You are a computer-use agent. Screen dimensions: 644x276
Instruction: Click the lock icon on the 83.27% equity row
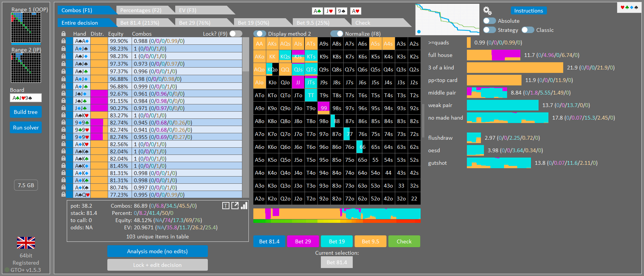[x=63, y=115]
